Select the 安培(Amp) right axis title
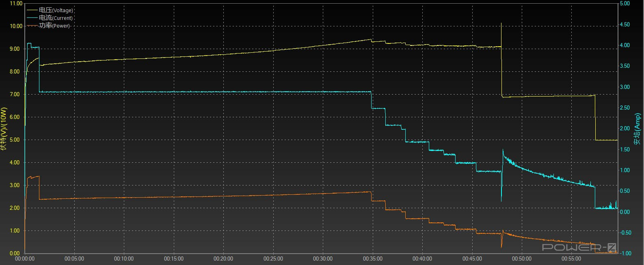This screenshot has width=644, height=265. click(638, 129)
